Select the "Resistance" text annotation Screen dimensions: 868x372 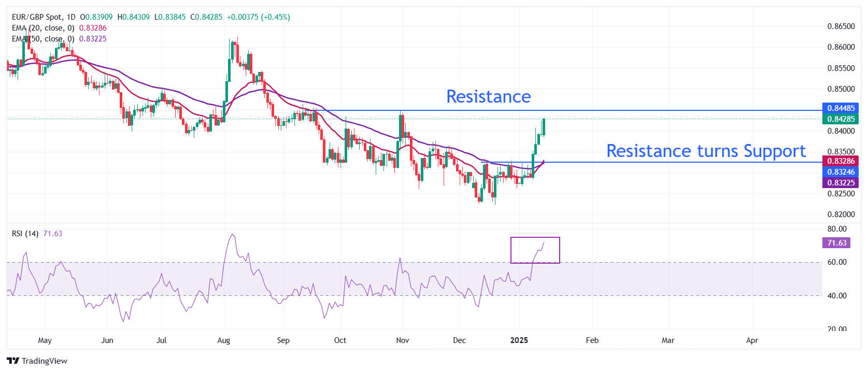488,97
